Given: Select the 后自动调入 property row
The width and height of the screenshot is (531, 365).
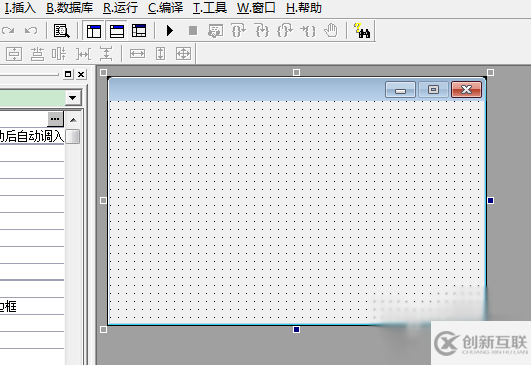Looking at the screenshot, I should tap(32, 136).
